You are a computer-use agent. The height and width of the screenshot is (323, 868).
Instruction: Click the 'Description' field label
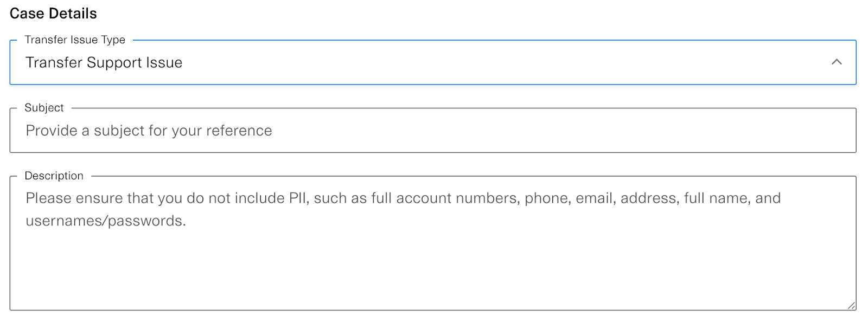54,176
